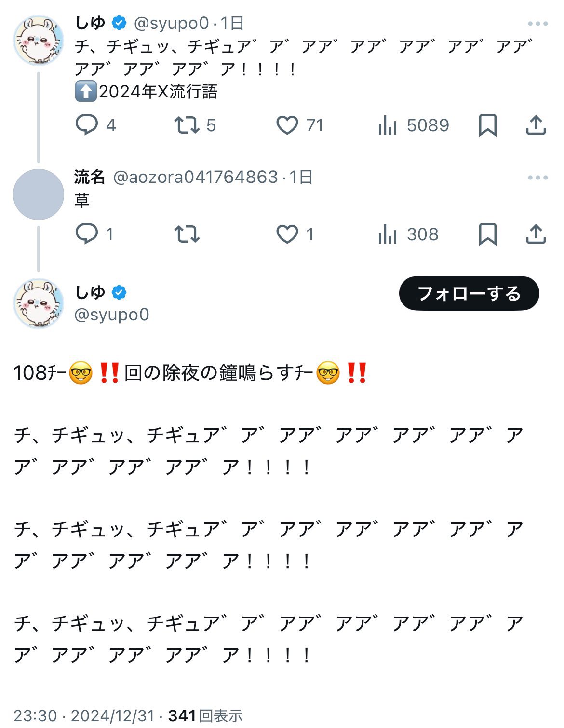Open more options on 流名's comment
The image size is (564, 728).
[537, 178]
